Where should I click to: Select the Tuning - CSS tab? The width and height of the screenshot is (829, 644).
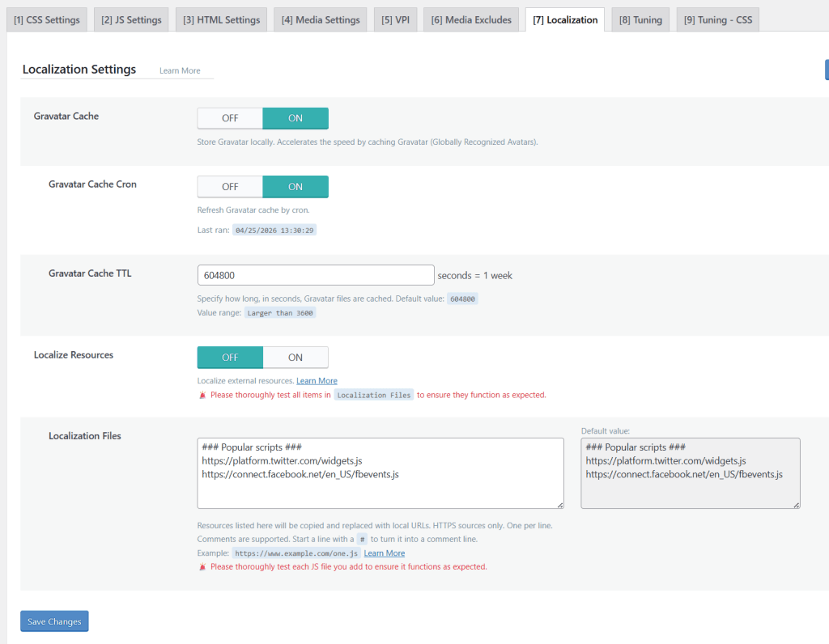click(x=717, y=19)
